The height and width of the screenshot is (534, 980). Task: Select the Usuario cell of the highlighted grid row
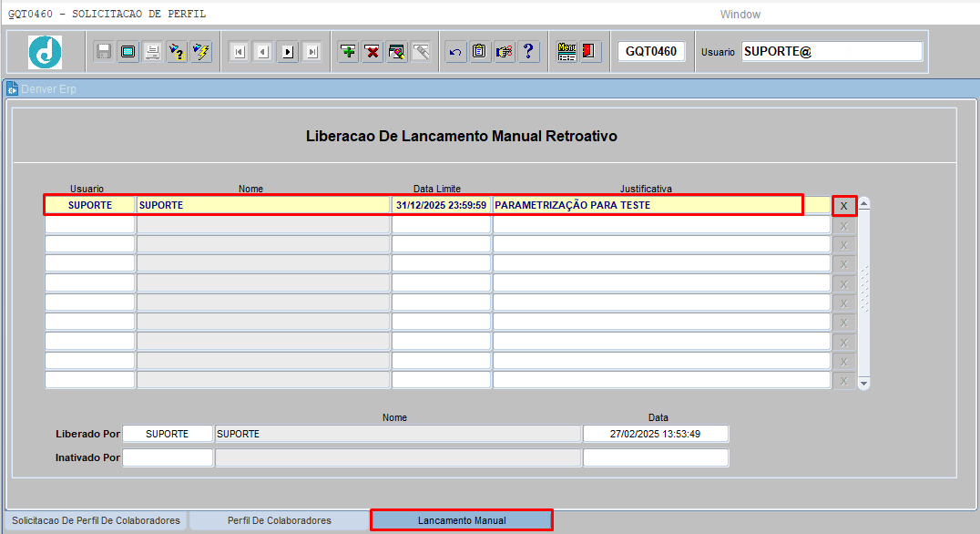click(x=90, y=205)
